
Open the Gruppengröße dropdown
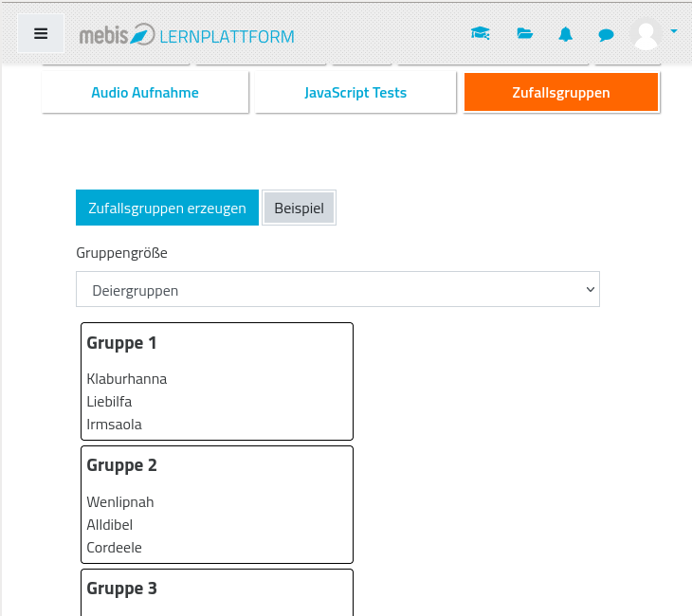point(337,290)
